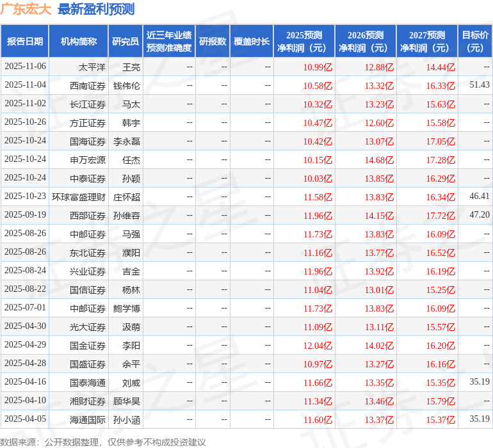The height and width of the screenshot is (448, 493).
Task: Click the 广东宏大 stock name in title
Action: [x=26, y=9]
